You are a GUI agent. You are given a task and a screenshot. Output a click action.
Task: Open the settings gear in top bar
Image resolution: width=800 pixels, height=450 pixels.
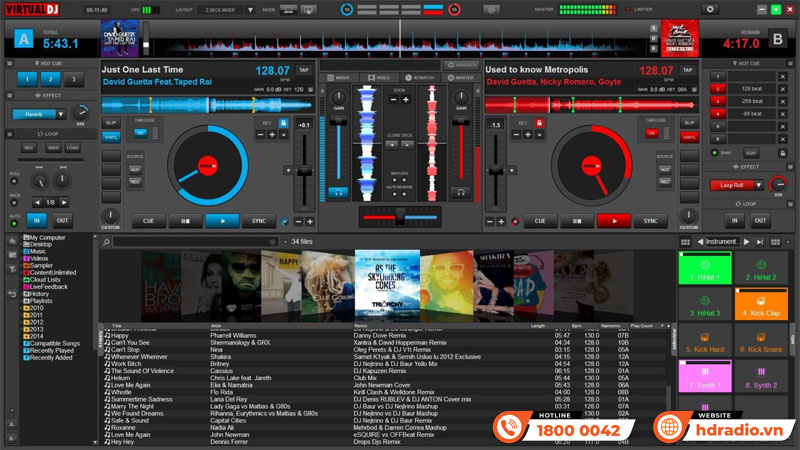(x=709, y=9)
